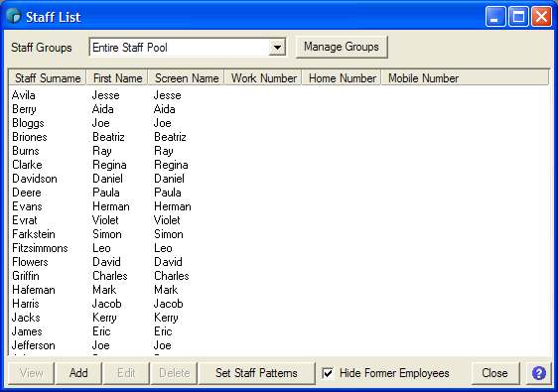This screenshot has height=392, width=558.
Task: Click first name Violet
Action: [x=105, y=220]
